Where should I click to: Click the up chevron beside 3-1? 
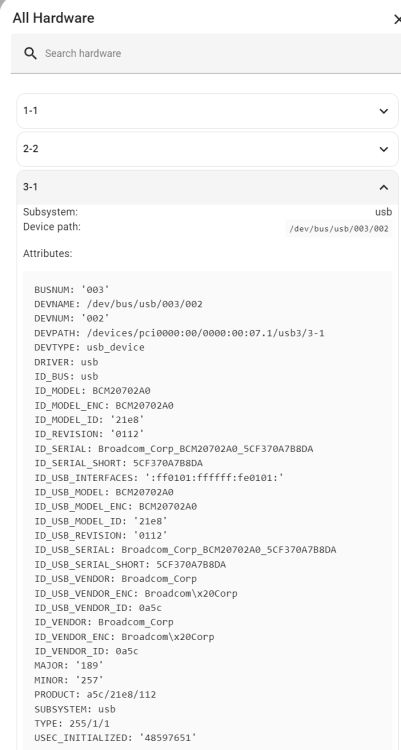(383, 188)
